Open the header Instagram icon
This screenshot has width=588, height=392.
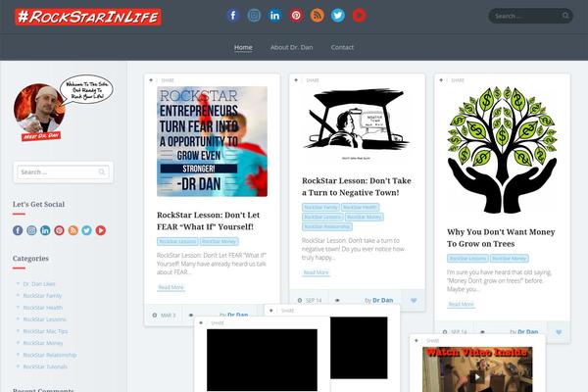[x=254, y=16]
